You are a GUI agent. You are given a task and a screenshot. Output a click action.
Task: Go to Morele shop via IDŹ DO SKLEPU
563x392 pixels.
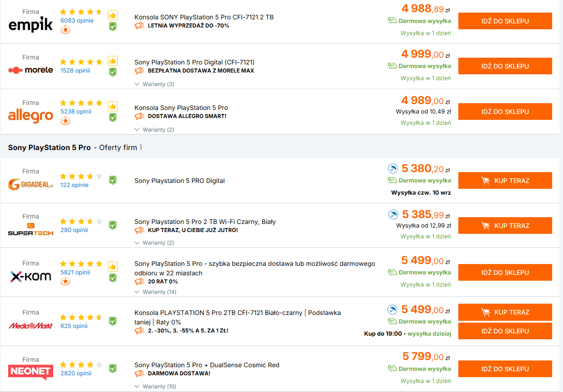(505, 66)
